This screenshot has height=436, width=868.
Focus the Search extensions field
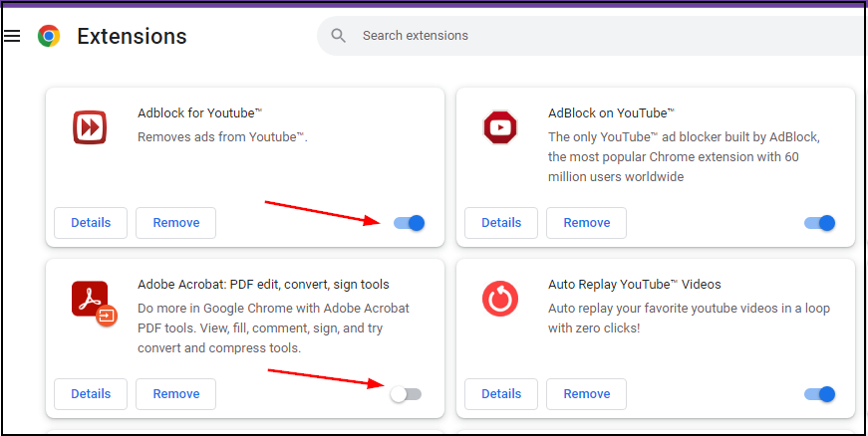pyautogui.click(x=591, y=36)
